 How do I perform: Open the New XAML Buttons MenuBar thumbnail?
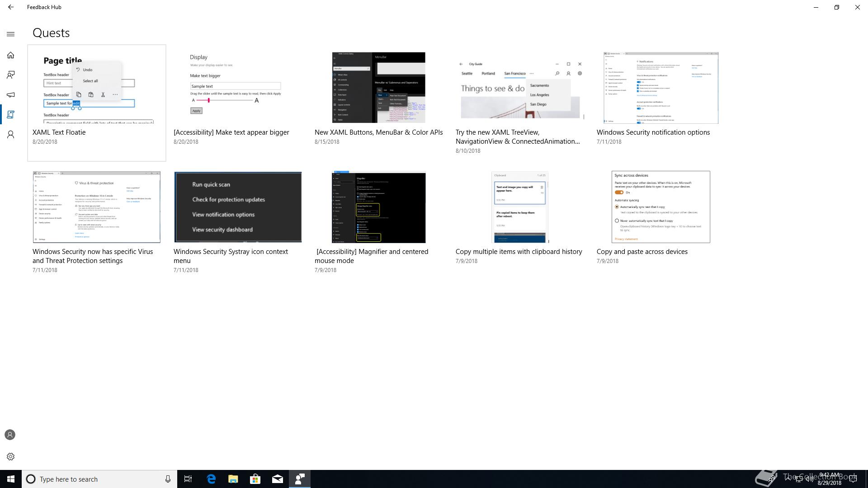[x=379, y=88]
